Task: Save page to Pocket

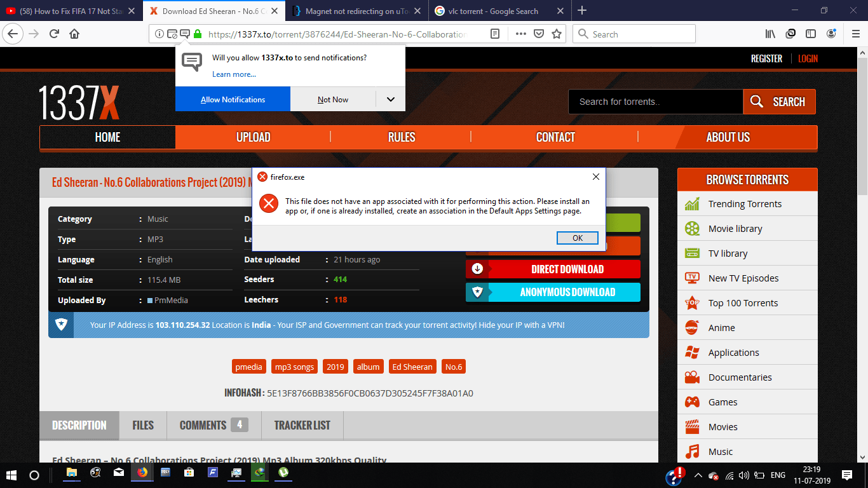Action: [x=539, y=34]
